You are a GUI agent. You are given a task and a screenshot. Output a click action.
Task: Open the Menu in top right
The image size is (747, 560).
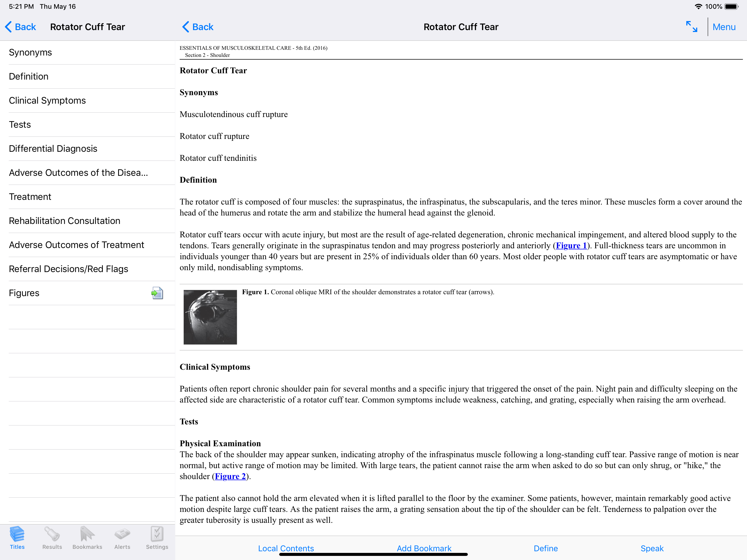pyautogui.click(x=724, y=27)
